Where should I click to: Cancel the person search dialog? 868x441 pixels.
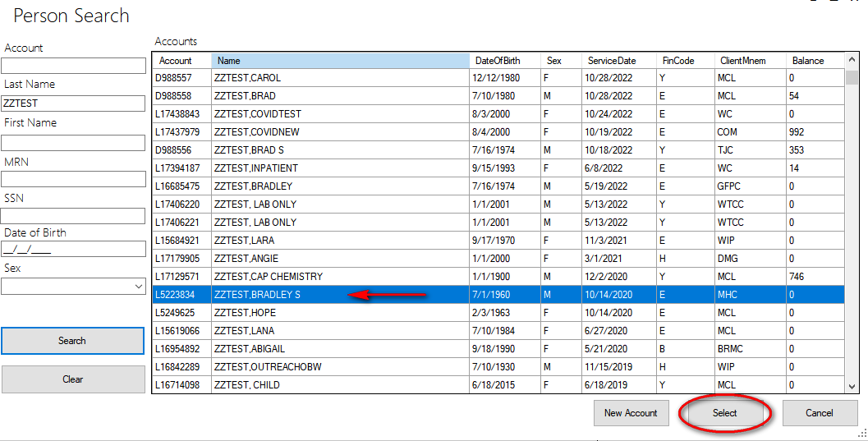819,413
